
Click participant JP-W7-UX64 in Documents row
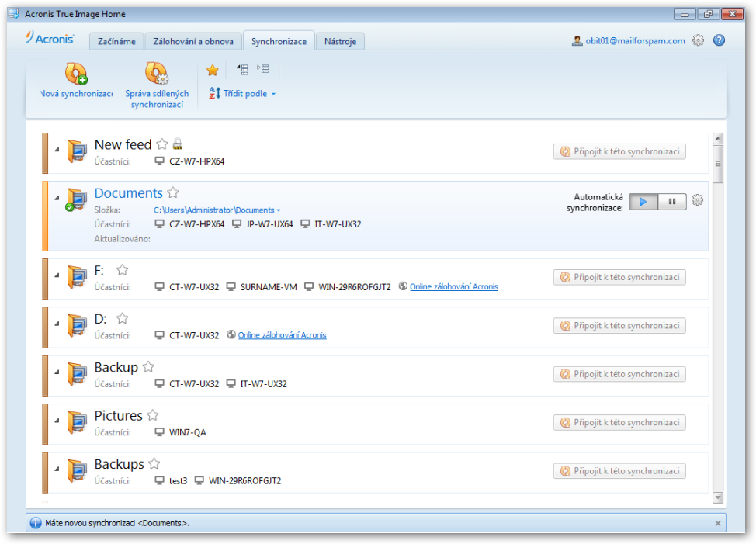click(x=269, y=224)
